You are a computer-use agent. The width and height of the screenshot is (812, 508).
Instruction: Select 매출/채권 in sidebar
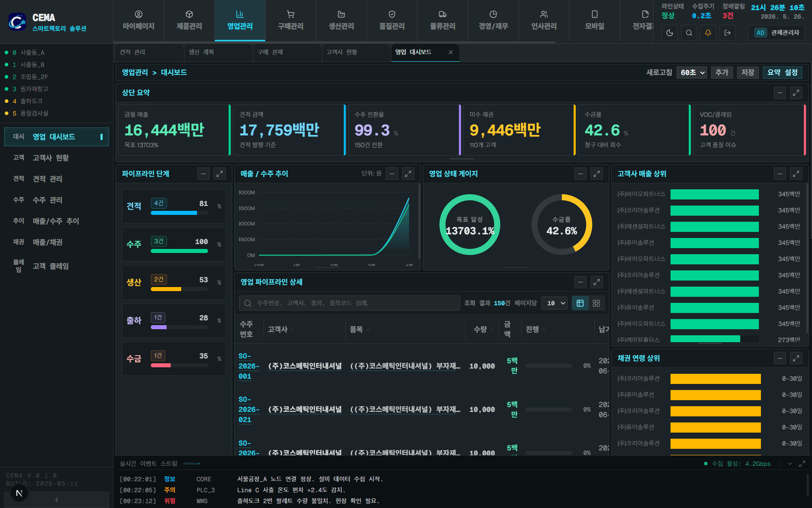click(x=56, y=242)
